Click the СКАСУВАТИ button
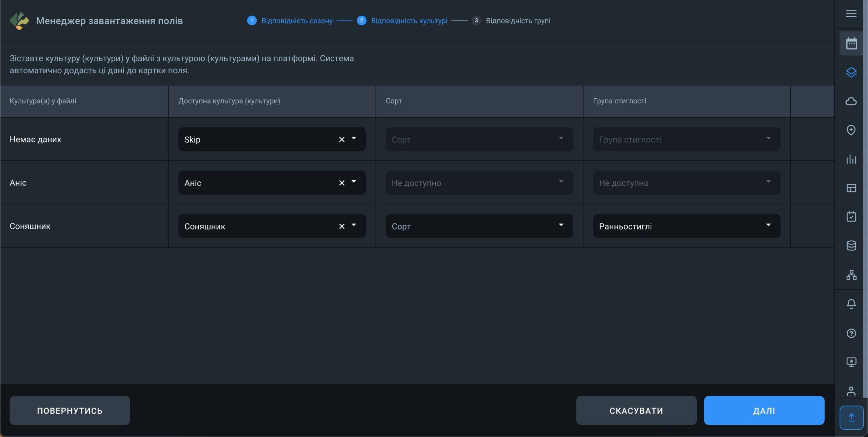Image resolution: width=868 pixels, height=437 pixels. pyautogui.click(x=636, y=411)
